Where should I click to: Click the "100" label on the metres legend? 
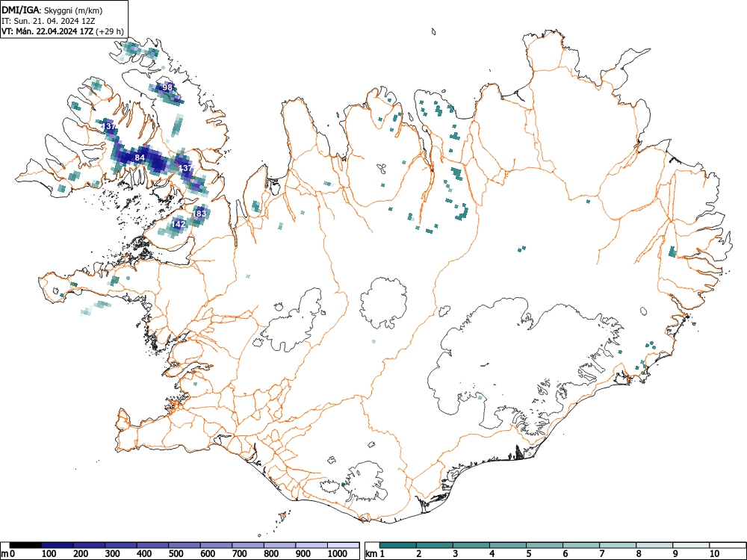49,553
